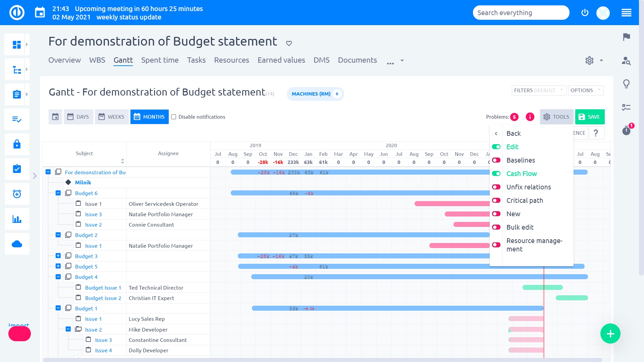Select Back in the tools menu
Viewport: 644px width, 362px height.
click(x=513, y=133)
